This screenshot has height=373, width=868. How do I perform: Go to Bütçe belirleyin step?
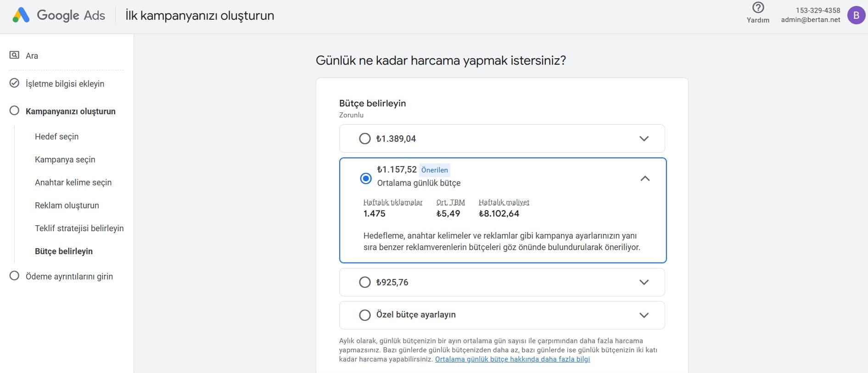click(64, 251)
